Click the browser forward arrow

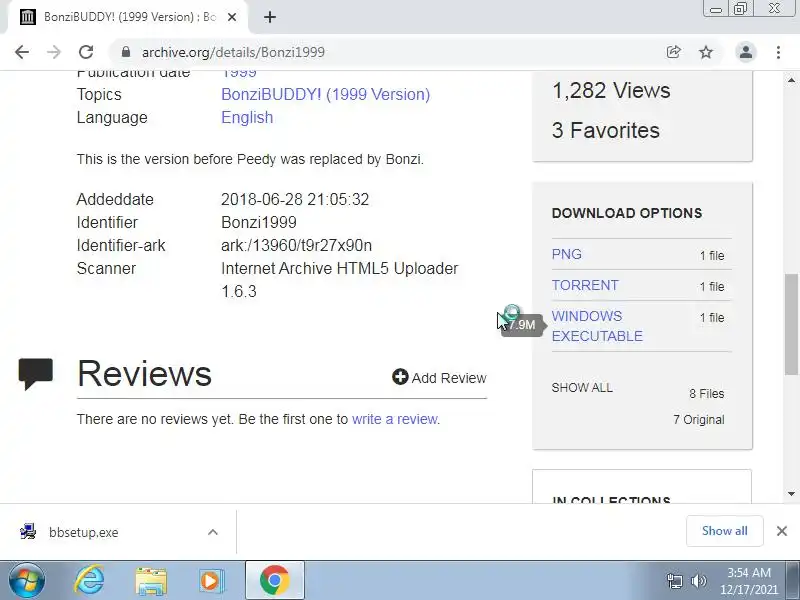click(x=54, y=52)
